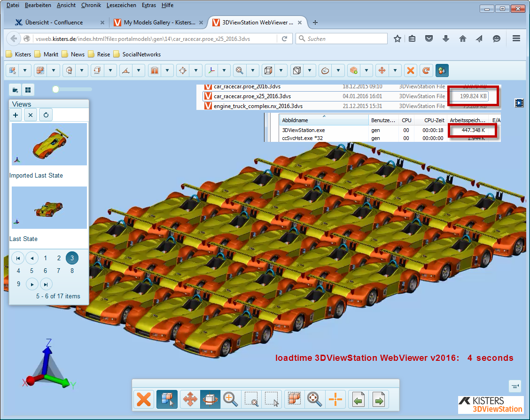Add a new view with plus button

pos(16,115)
